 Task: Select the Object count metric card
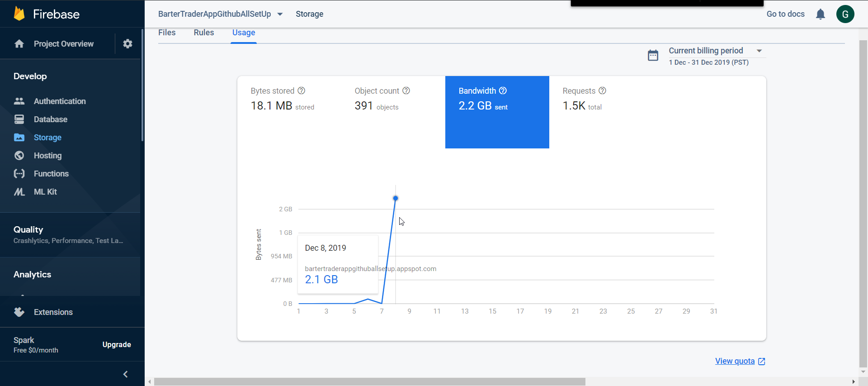click(x=393, y=112)
